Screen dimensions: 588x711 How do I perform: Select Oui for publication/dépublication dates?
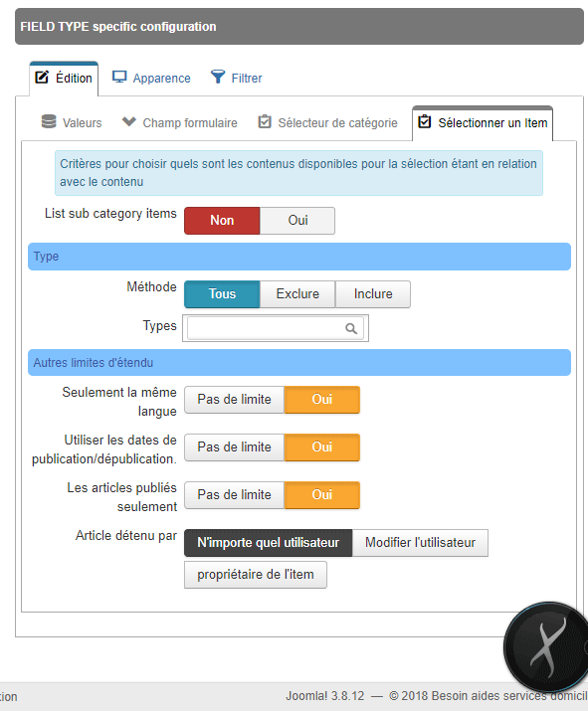[x=322, y=447]
